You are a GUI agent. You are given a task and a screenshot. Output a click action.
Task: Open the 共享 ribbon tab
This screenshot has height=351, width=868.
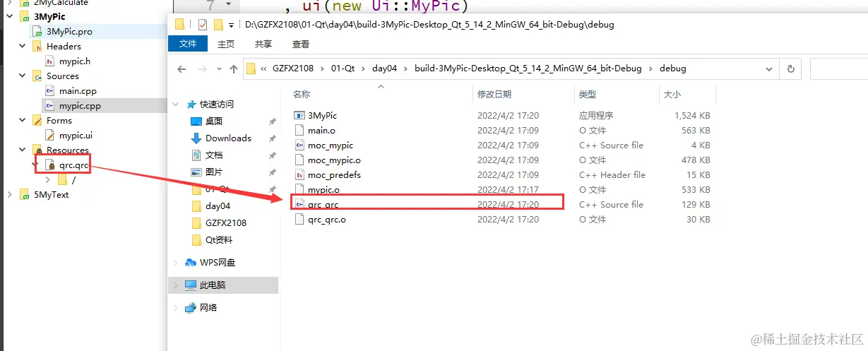click(263, 44)
